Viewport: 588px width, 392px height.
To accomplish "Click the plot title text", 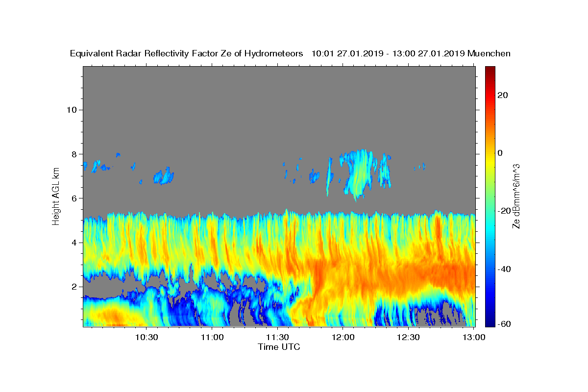I will pyautogui.click(x=290, y=54).
